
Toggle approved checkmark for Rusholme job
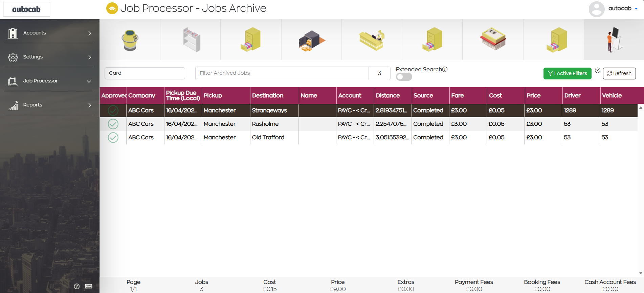[x=113, y=124]
